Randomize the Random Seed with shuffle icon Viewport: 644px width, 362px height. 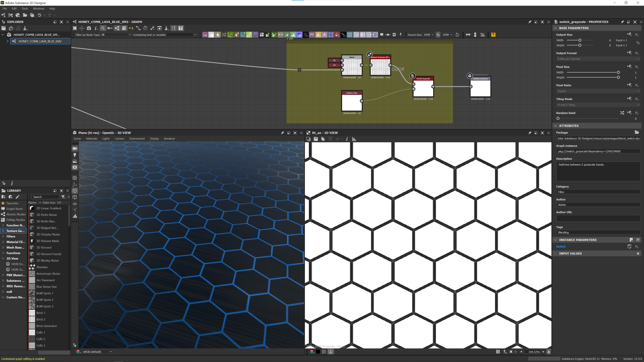click(622, 113)
